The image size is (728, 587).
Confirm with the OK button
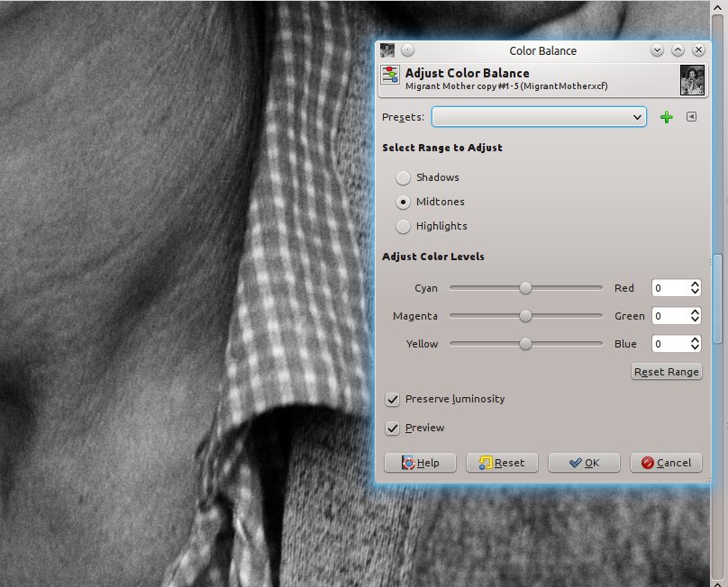click(584, 463)
